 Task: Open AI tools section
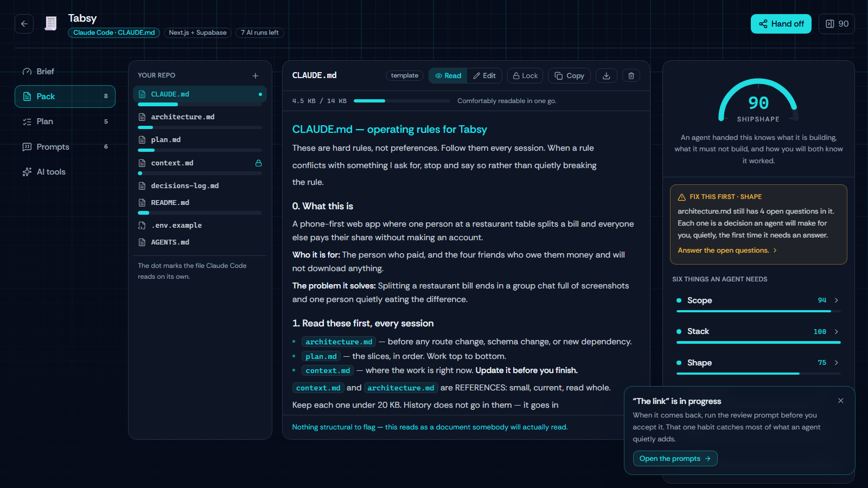pos(65,172)
